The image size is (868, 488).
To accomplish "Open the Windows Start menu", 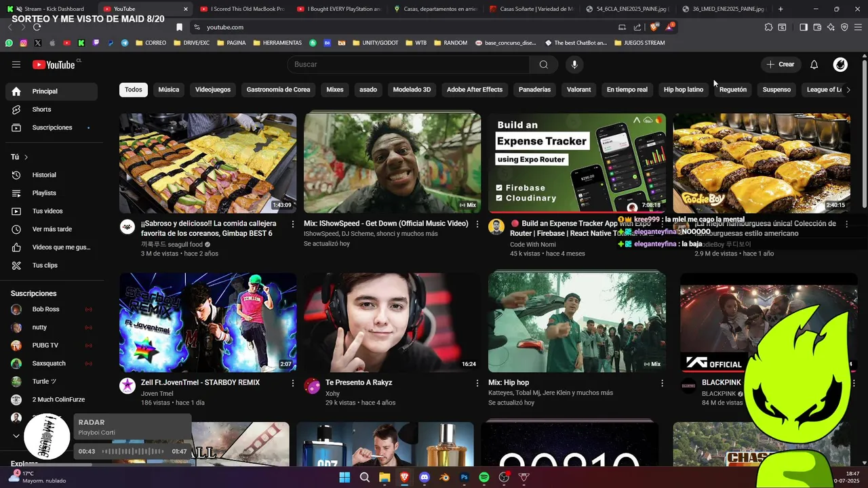I will pyautogui.click(x=344, y=477).
